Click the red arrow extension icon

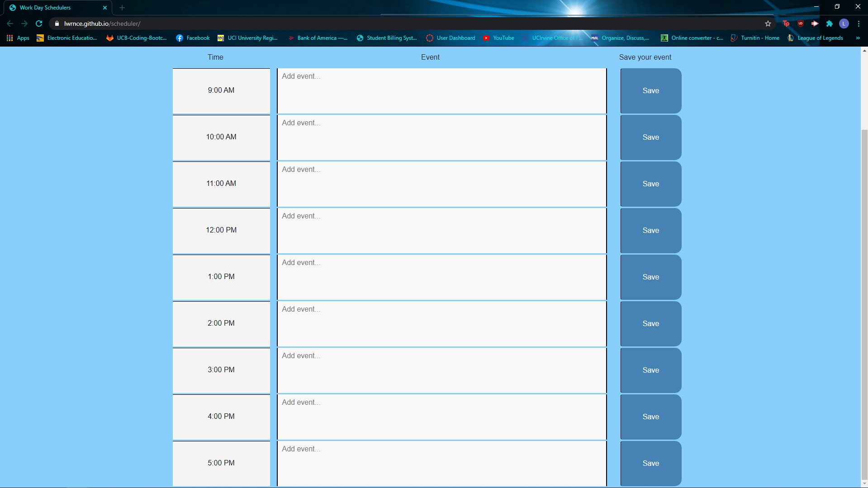(x=815, y=24)
